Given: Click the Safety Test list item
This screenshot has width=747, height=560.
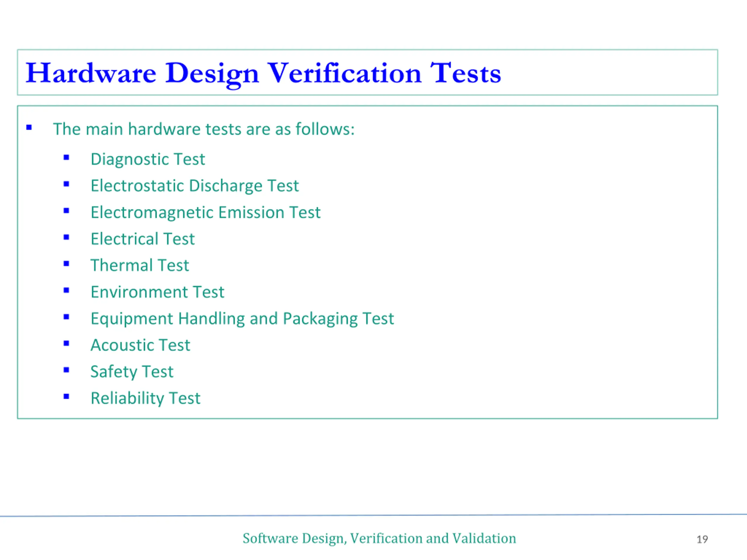Looking at the screenshot, I should coord(132,372).
